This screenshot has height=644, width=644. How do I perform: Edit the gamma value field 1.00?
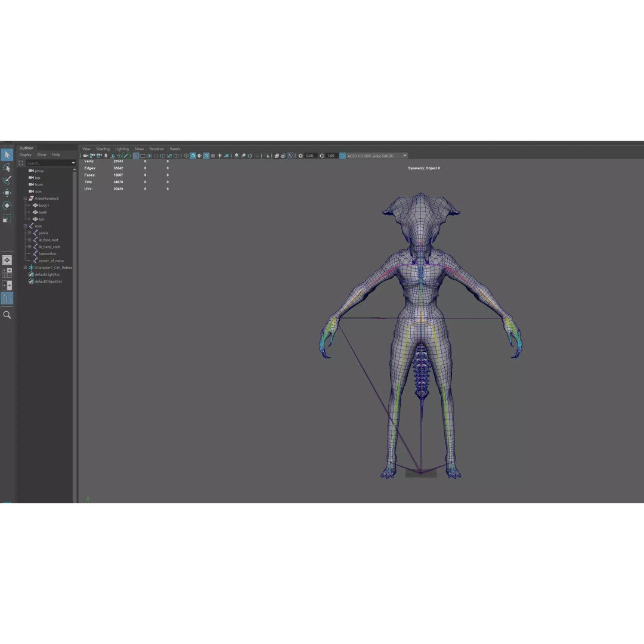[x=332, y=156]
